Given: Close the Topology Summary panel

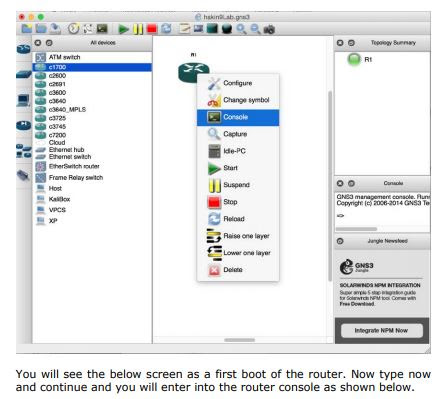Looking at the screenshot, I should 340,43.
